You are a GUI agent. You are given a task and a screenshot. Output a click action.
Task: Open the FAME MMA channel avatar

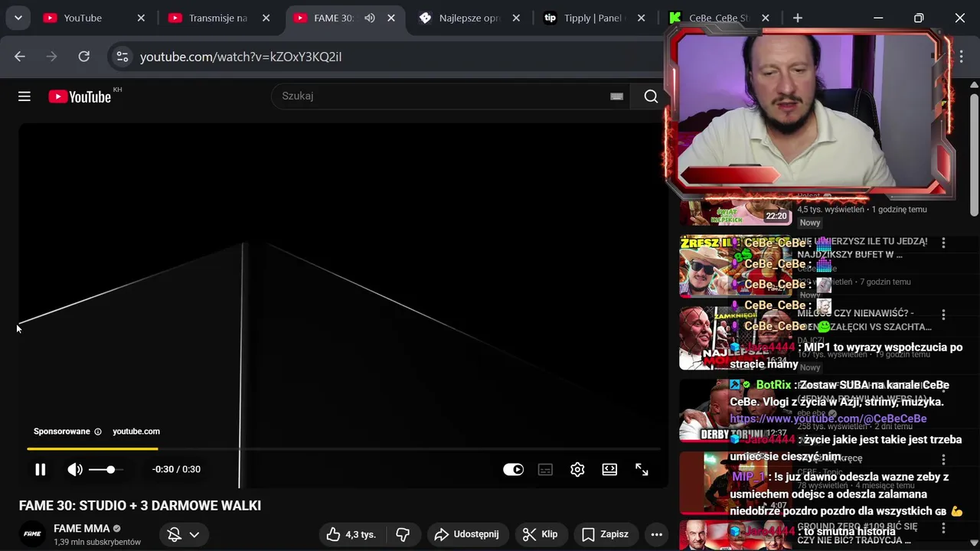[32, 534]
